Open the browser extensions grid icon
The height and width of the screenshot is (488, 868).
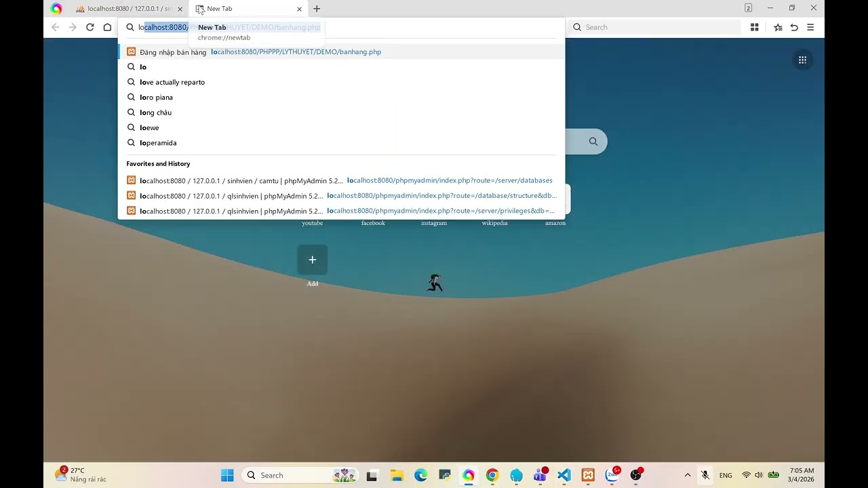point(754,27)
